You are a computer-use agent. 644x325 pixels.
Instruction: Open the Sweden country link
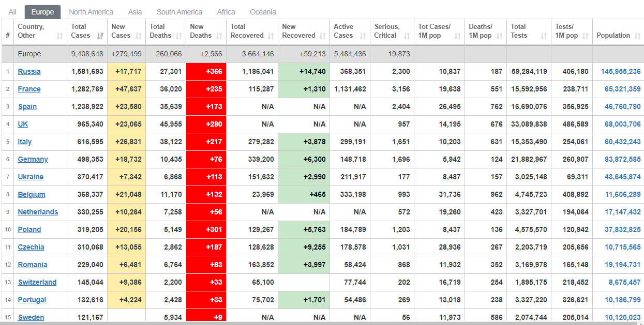[x=31, y=317]
